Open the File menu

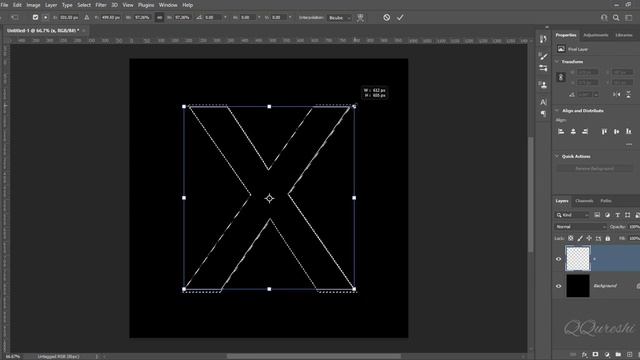[x=4, y=5]
